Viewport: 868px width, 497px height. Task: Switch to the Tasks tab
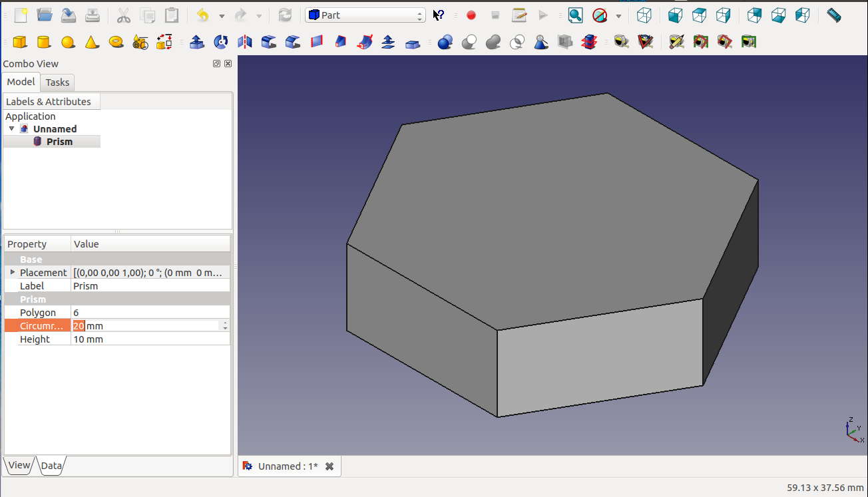tap(57, 83)
